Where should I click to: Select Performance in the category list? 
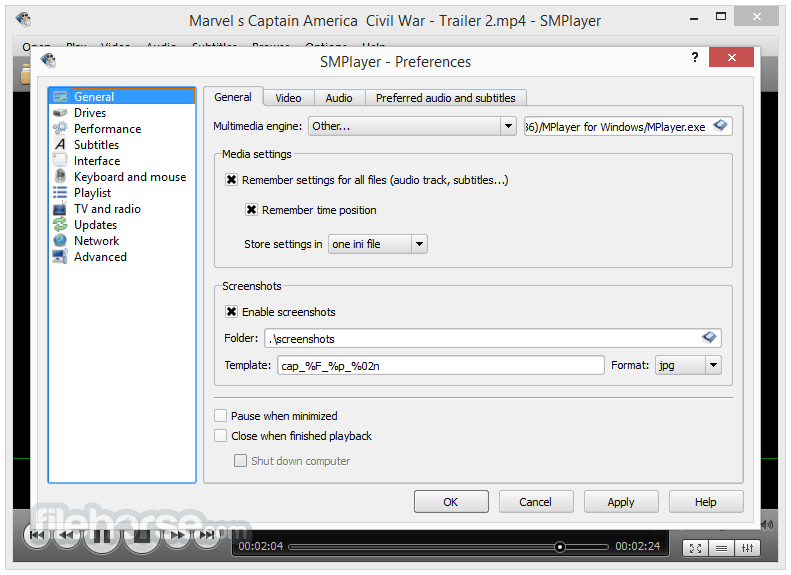(x=107, y=129)
